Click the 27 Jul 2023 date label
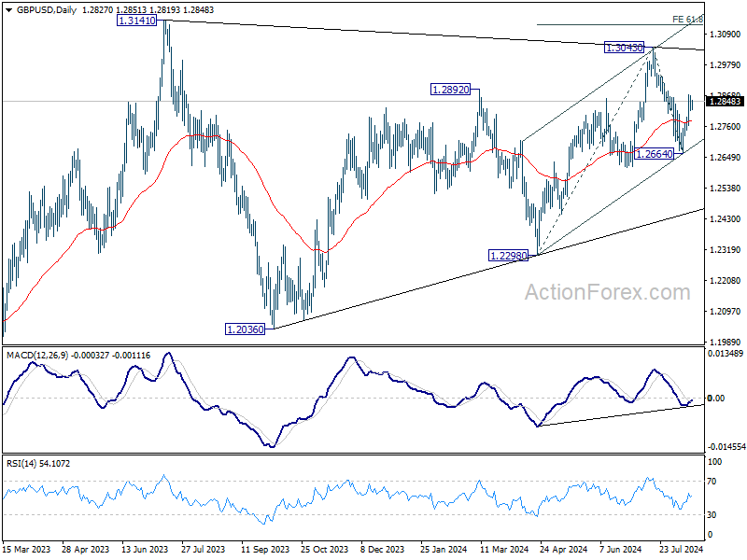 point(203,549)
